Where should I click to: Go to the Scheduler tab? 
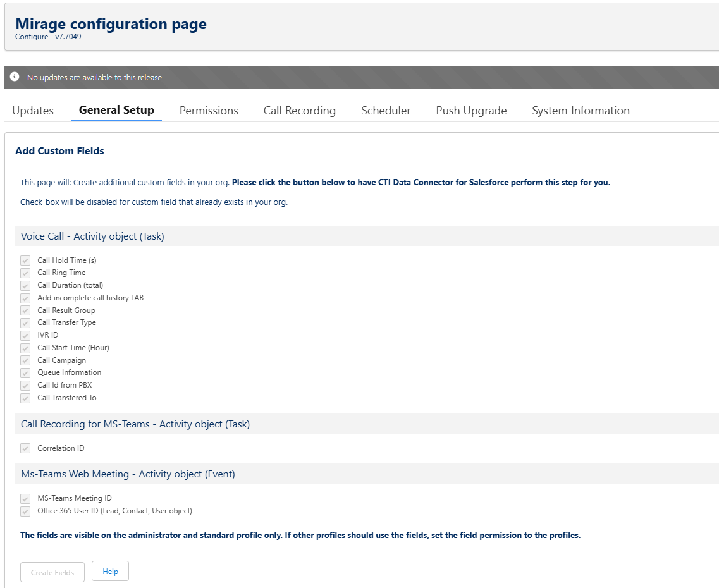tap(386, 111)
